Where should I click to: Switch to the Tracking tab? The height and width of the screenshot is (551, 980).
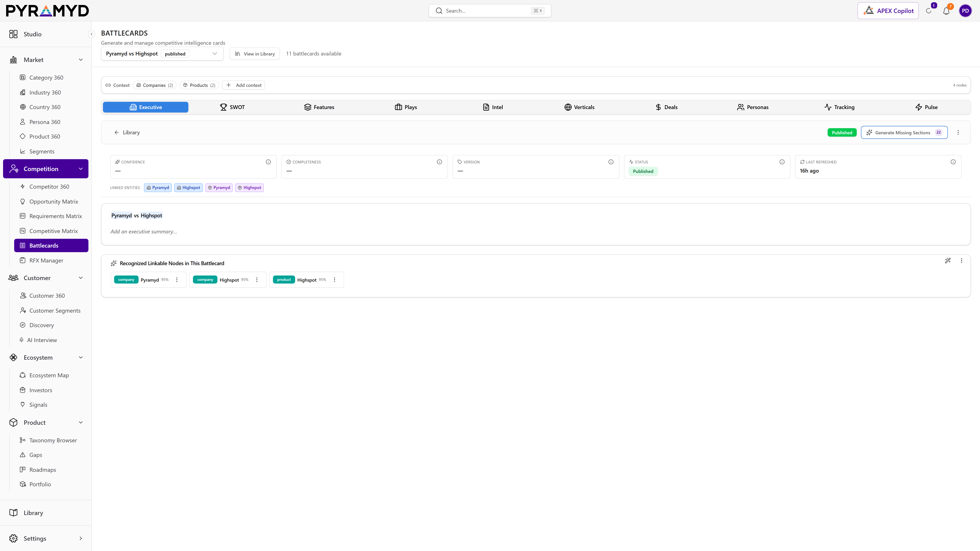coord(840,107)
